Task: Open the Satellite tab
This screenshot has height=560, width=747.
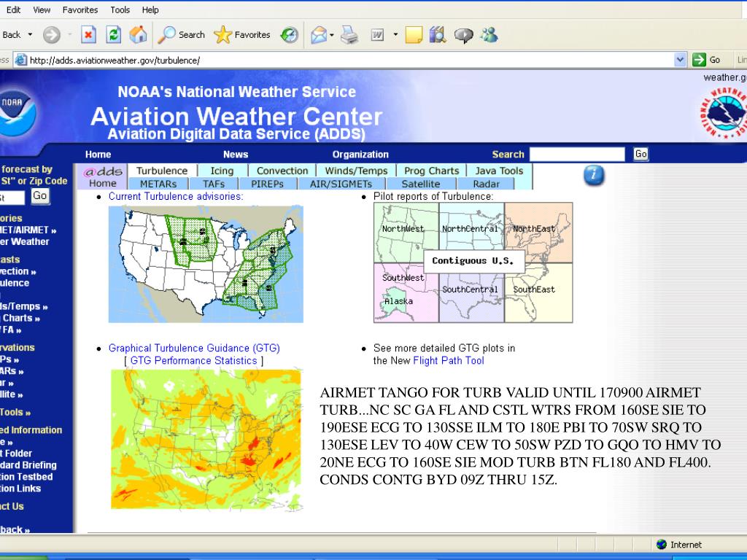Action: [421, 184]
